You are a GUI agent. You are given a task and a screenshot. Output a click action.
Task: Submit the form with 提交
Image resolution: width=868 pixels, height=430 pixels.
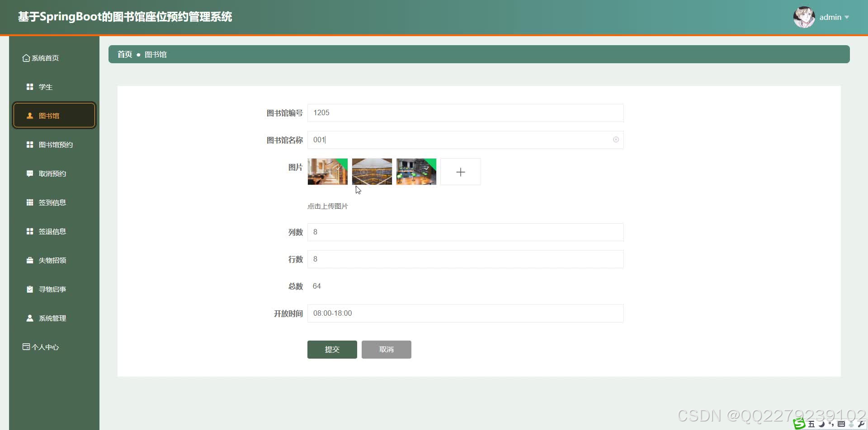[x=332, y=350]
